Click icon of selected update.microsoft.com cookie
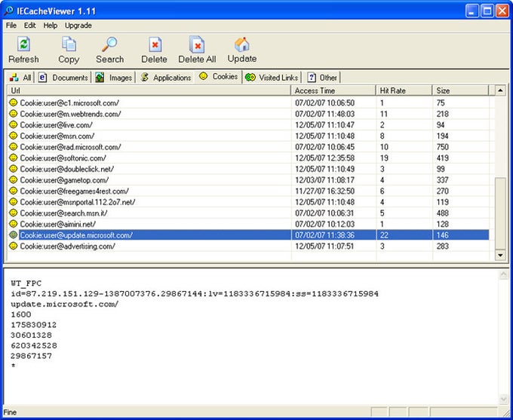 coord(13,235)
